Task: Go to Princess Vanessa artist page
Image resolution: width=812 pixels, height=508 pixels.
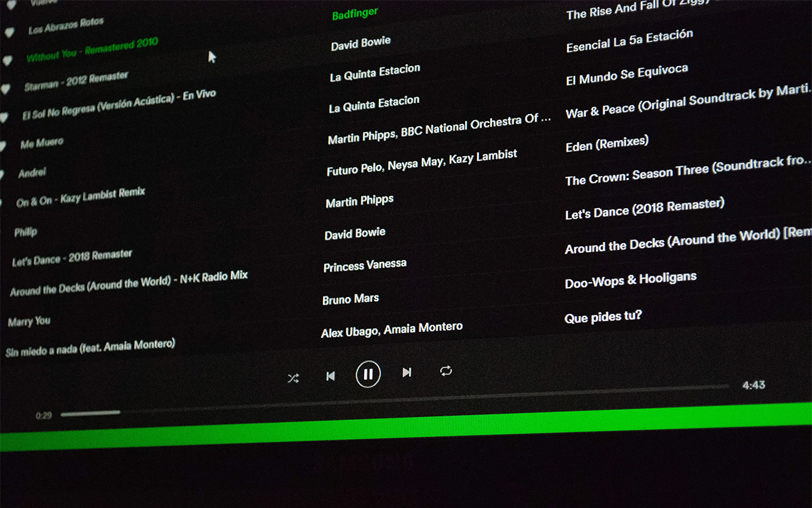Action: click(365, 265)
